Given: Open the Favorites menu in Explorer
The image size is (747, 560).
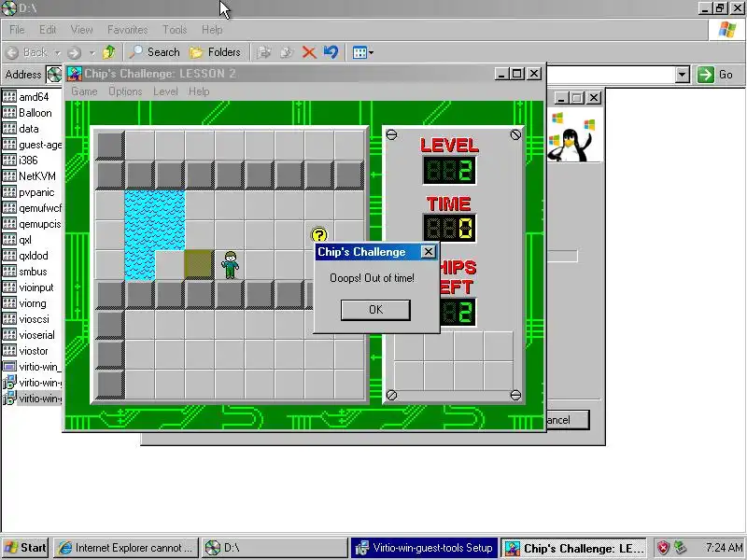Looking at the screenshot, I should point(127,30).
